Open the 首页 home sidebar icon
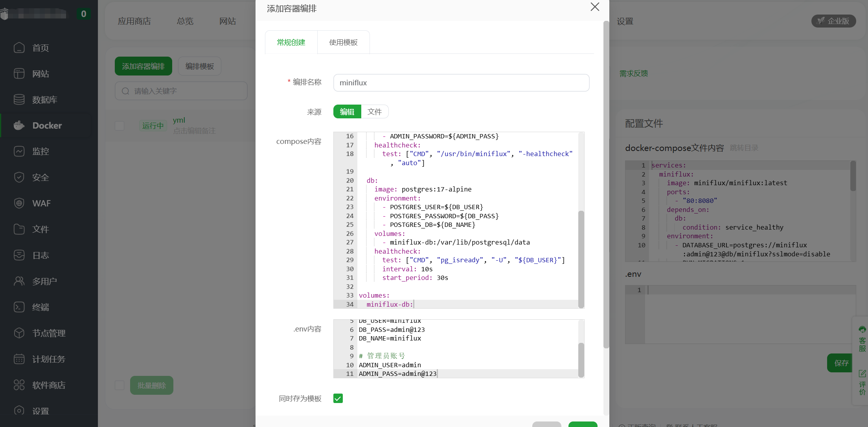 point(19,48)
